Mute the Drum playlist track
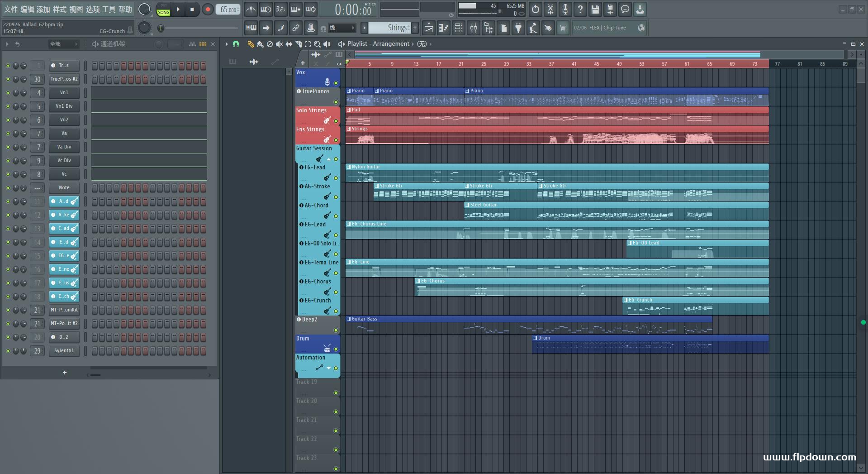 coord(336,349)
